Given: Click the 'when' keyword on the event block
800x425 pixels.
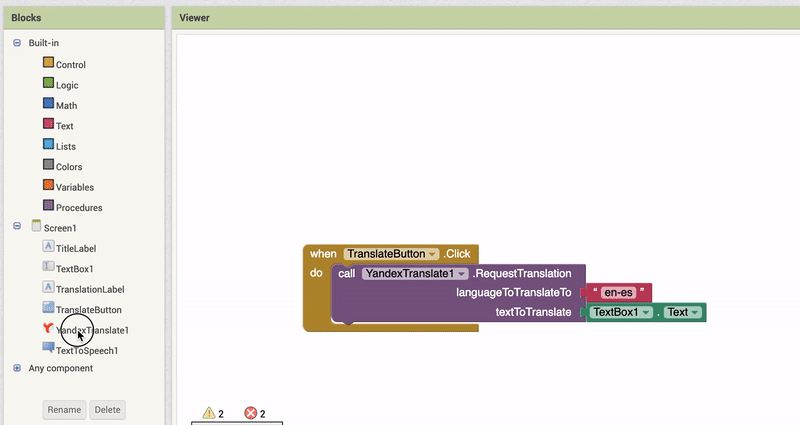Looking at the screenshot, I should [323, 254].
